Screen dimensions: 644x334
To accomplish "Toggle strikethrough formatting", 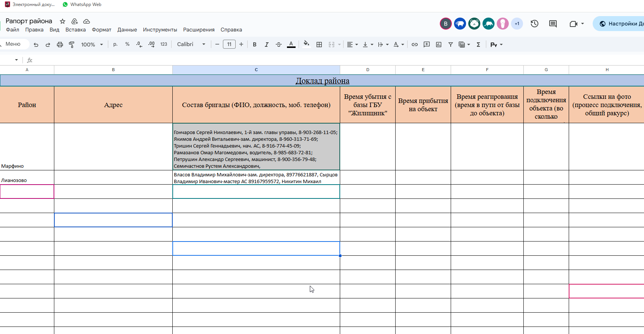I will pos(279,45).
